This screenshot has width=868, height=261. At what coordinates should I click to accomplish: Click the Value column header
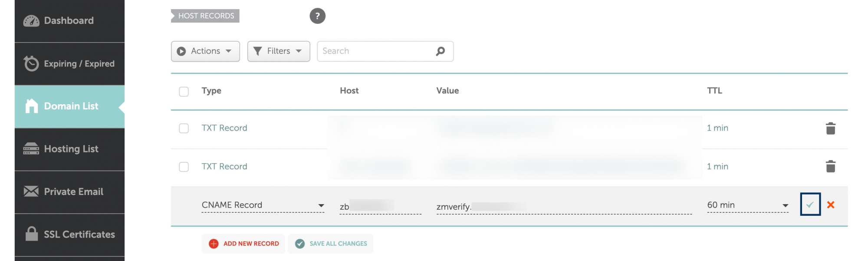[447, 91]
